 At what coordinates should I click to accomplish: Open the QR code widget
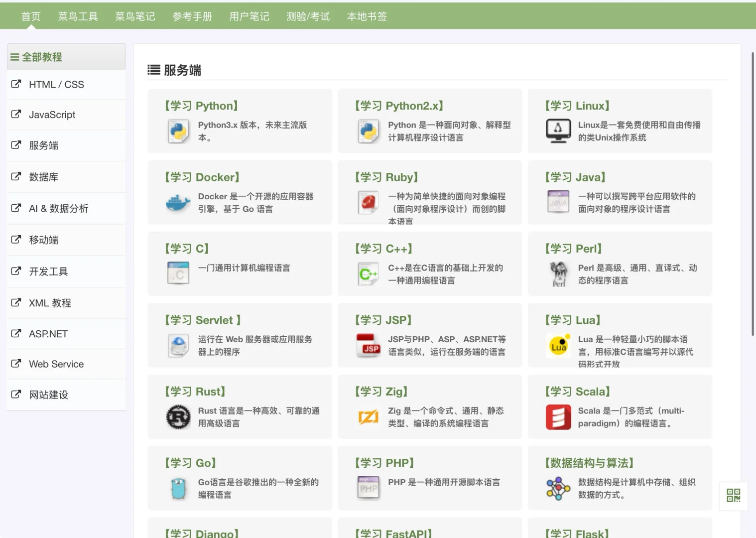(733, 496)
